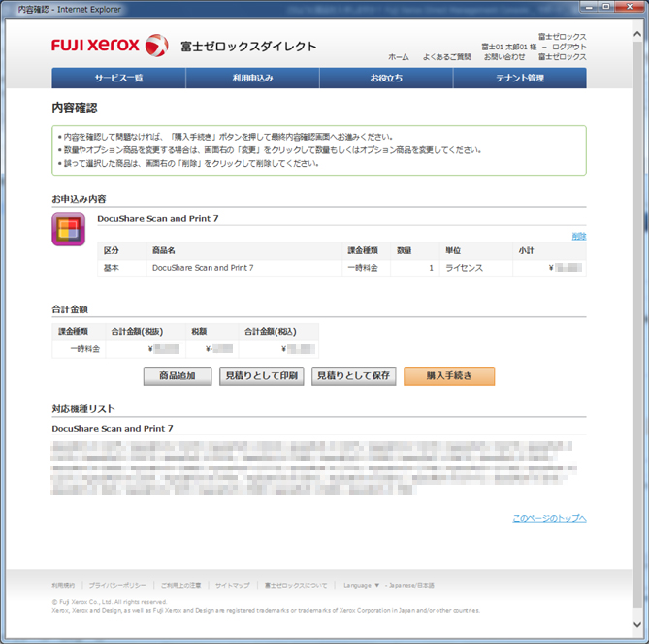Open the 利用申込み menu tab
The image size is (649, 644).
tap(252, 78)
